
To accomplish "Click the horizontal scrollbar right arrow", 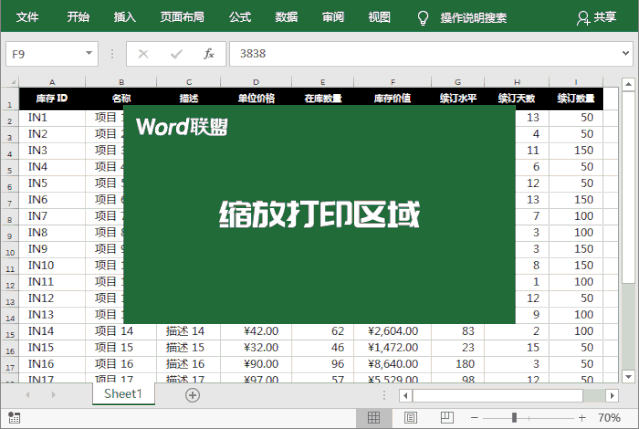I will pyautogui.click(x=612, y=396).
